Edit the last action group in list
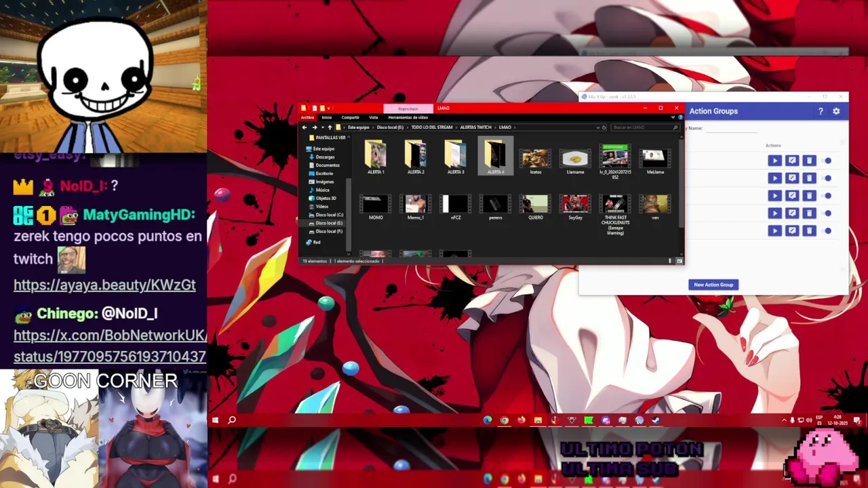This screenshot has width=868, height=488. tap(792, 230)
